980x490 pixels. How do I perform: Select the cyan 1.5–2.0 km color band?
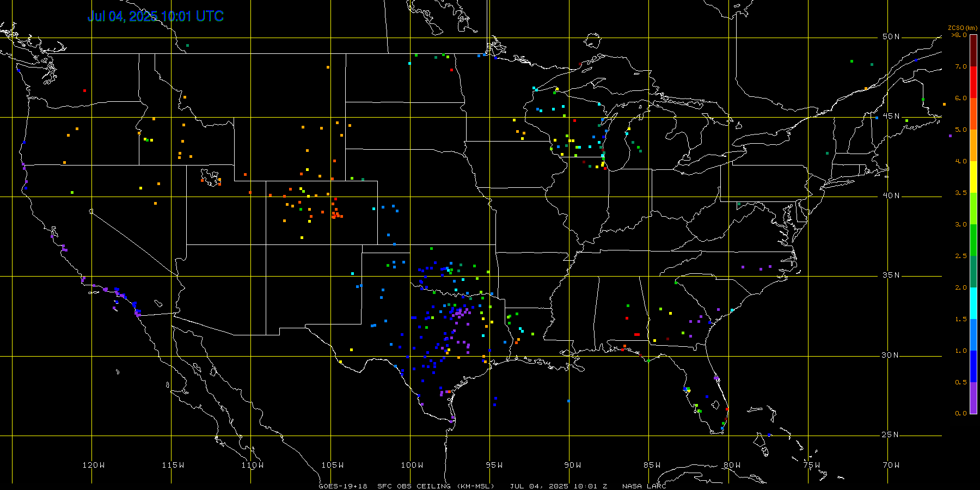pos(973,303)
